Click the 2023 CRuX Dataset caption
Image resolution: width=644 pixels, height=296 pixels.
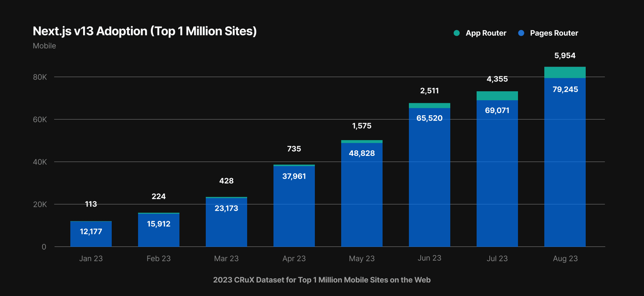click(322, 280)
